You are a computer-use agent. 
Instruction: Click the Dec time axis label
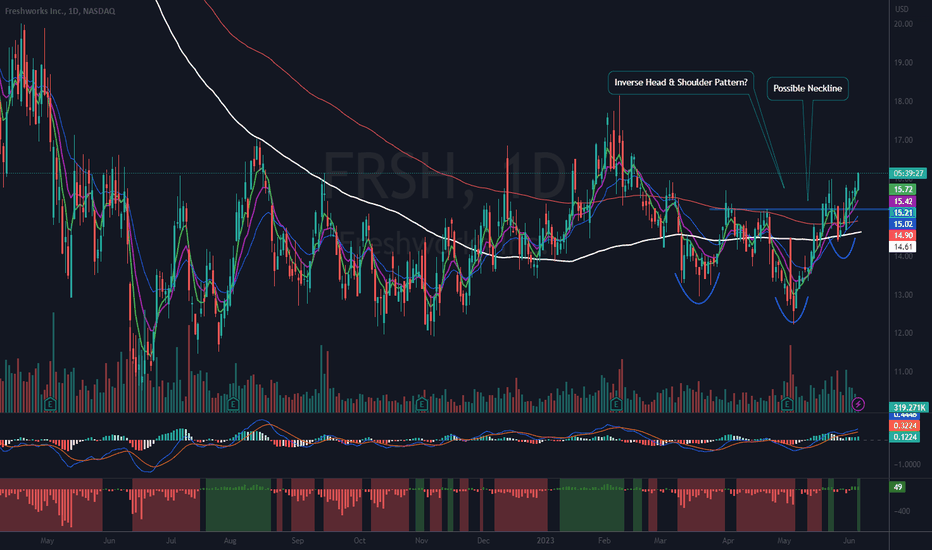point(483,541)
